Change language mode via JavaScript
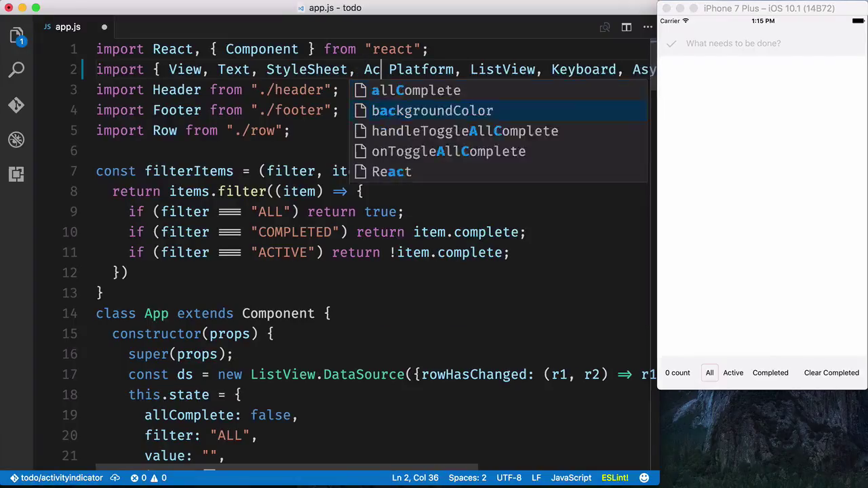Viewport: 868px width, 488px height. tap(571, 478)
